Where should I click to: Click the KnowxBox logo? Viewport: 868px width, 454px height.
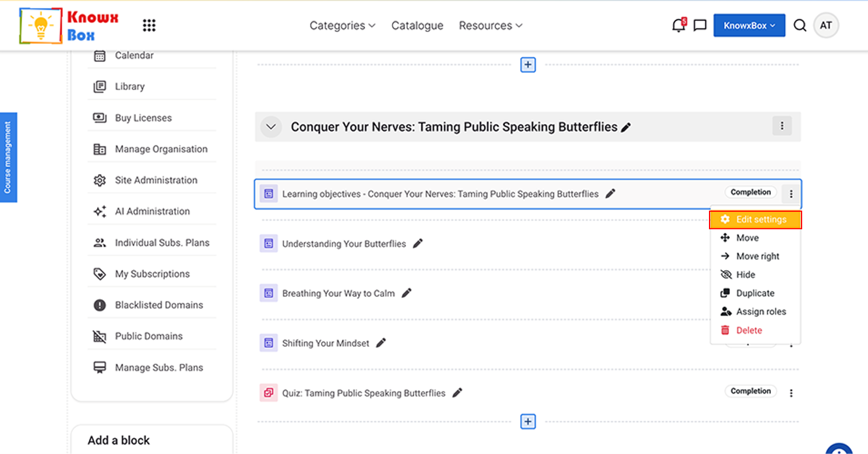tap(69, 26)
